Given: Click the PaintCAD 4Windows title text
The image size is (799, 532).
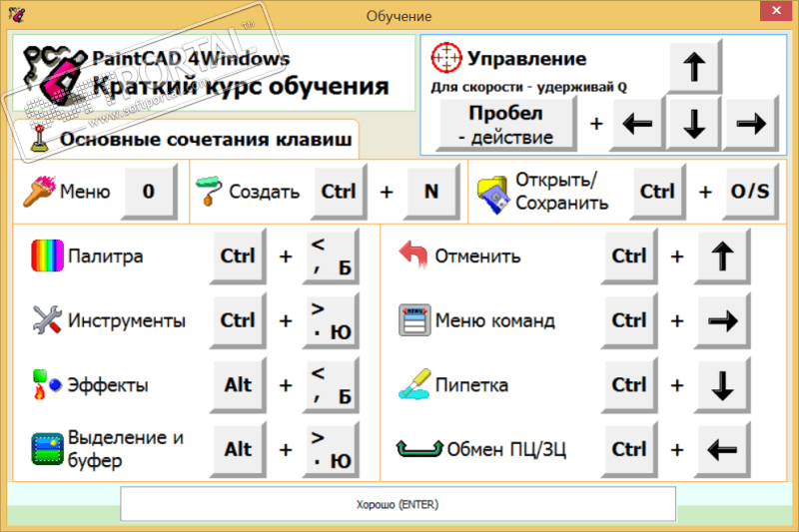Looking at the screenshot, I should 191,58.
